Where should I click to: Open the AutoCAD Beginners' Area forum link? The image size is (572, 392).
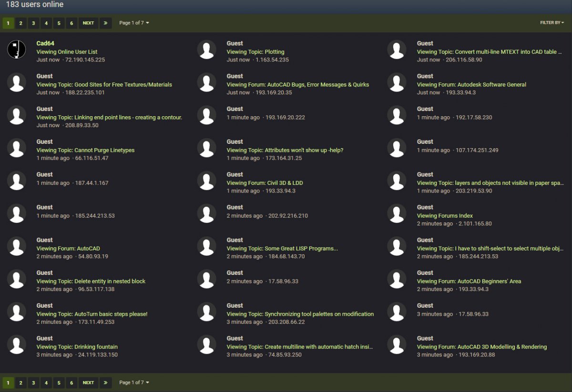[469, 281]
